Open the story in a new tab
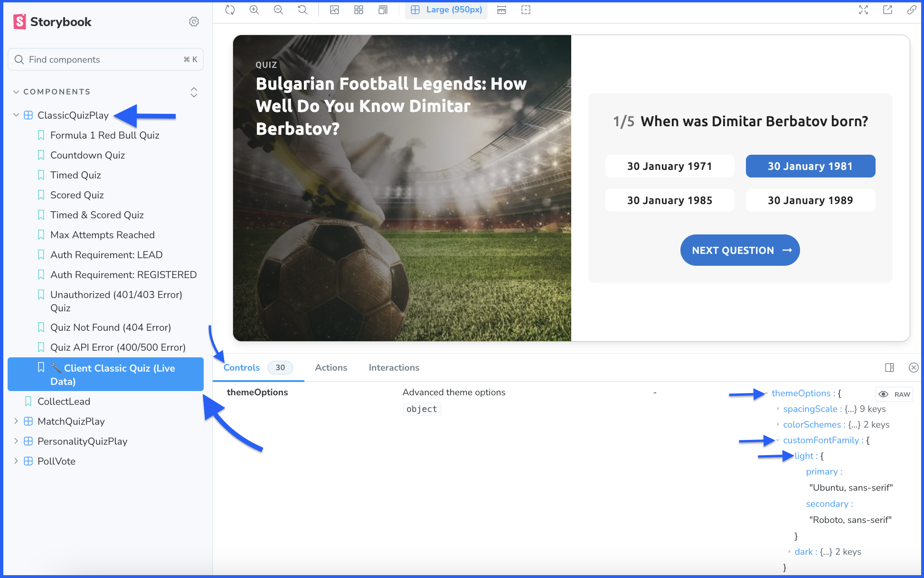Viewport: 924px width, 578px height. (x=887, y=10)
